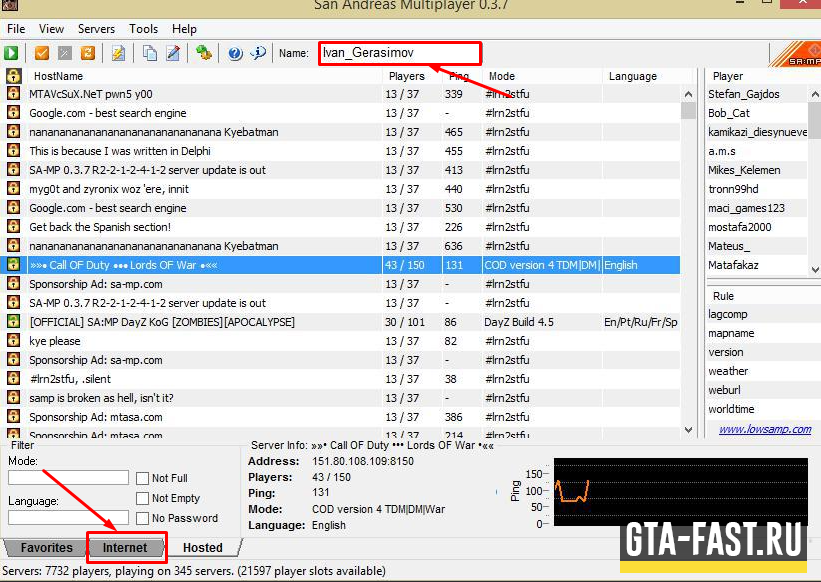
Task: Click the lock icon on the DayZ KoG row
Action: [x=14, y=321]
